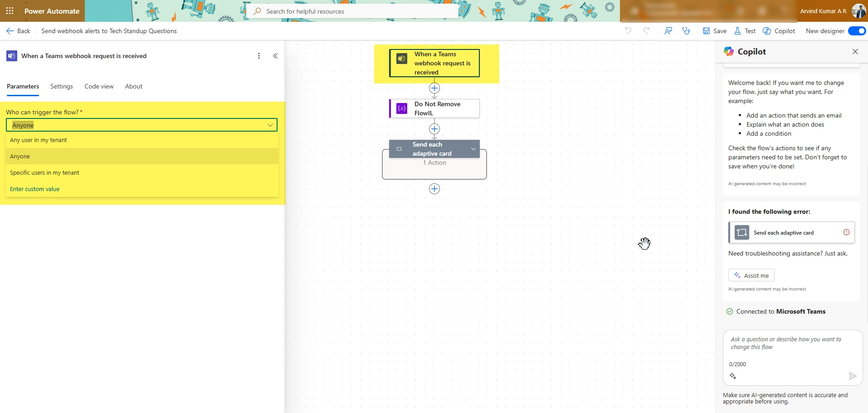
Task: Add a step below the Teams webhook trigger
Action: tap(434, 88)
